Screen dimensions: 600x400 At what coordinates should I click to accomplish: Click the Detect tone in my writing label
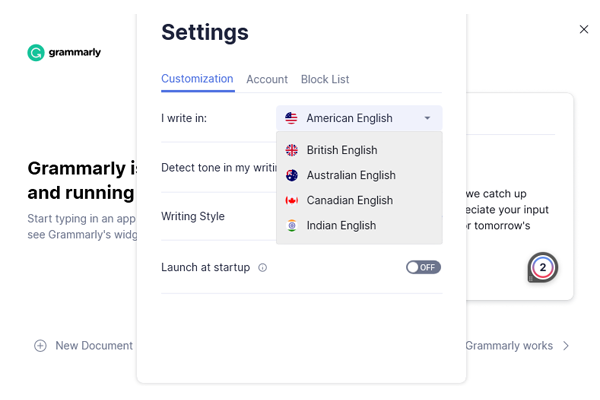[x=219, y=168]
